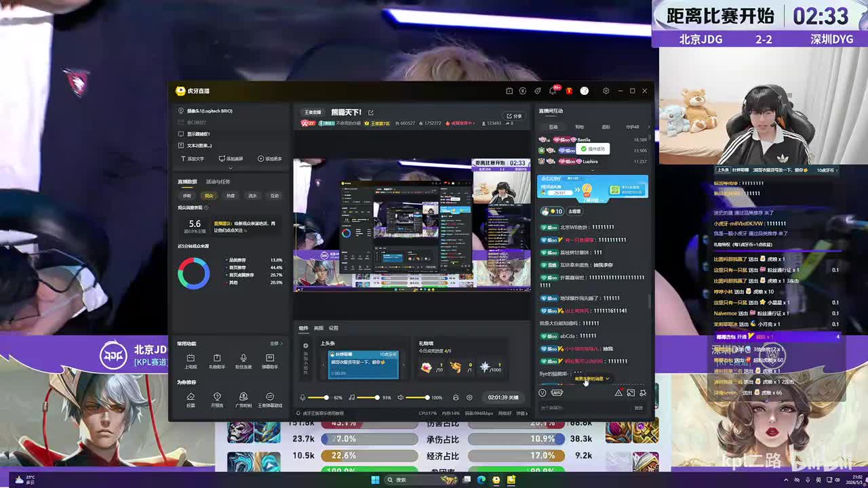The height and width of the screenshot is (488, 868).
Task: Toggle the music note audio icon
Action: [351, 397]
